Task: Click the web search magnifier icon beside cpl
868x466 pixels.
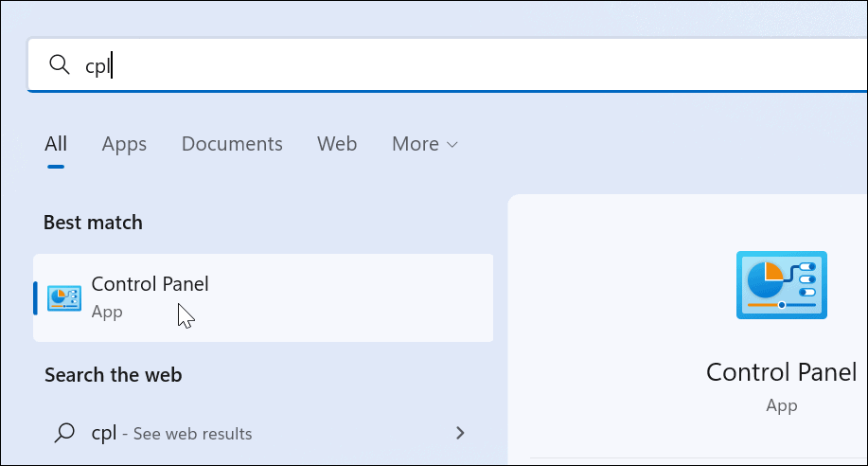Action: 64,433
